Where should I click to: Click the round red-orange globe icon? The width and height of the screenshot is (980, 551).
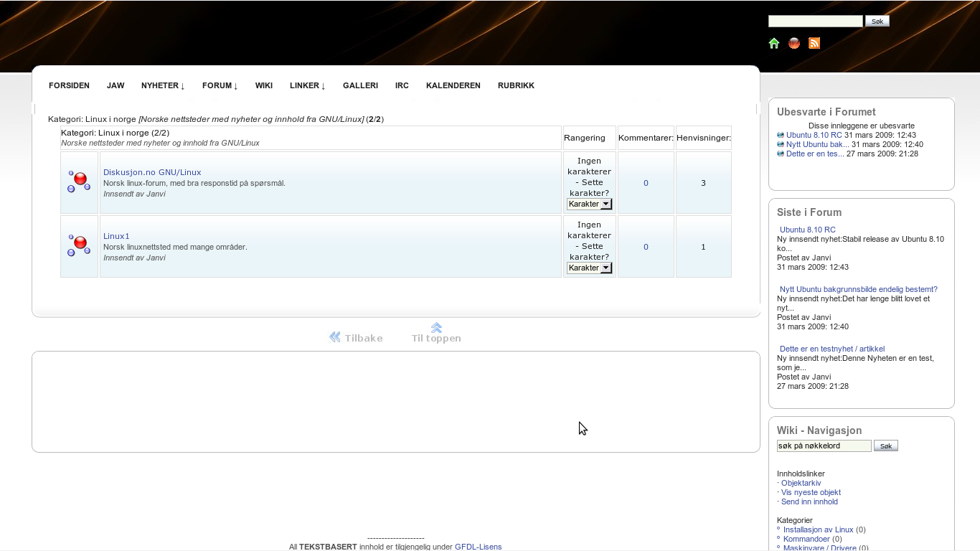click(x=794, y=43)
